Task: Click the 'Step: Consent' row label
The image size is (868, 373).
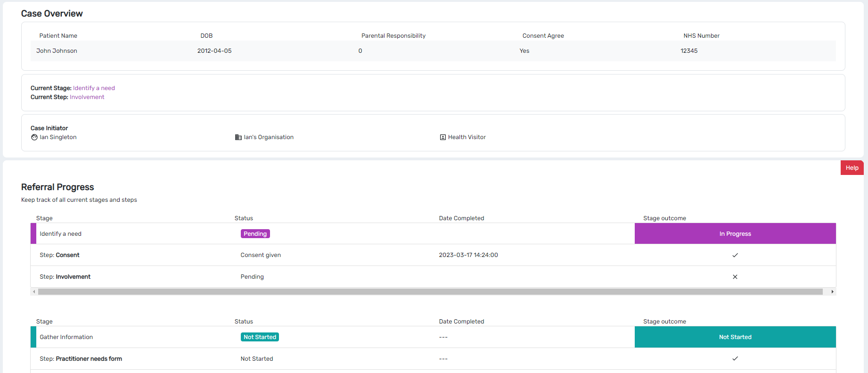Action: click(59, 255)
